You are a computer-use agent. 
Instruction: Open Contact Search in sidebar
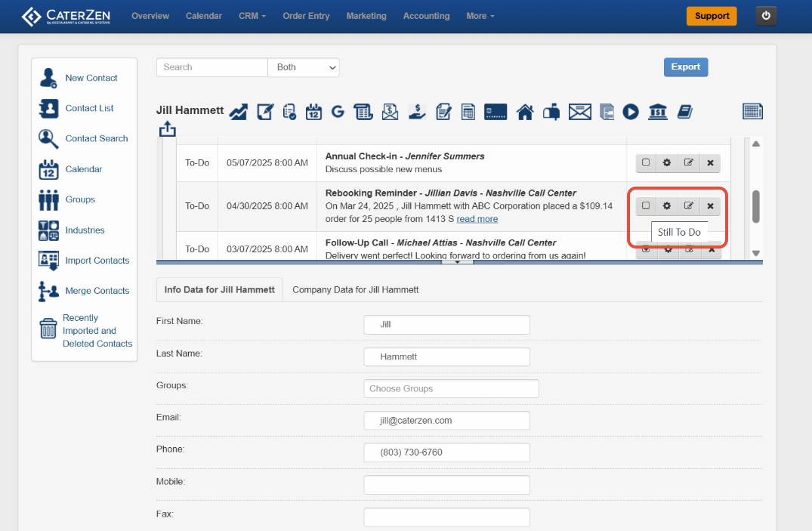[84, 138]
